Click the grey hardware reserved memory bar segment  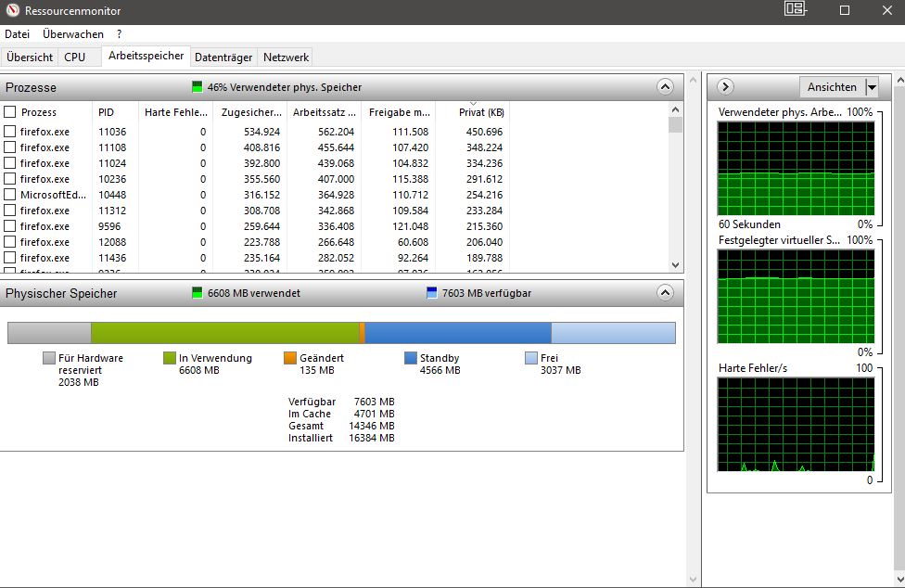pos(50,333)
